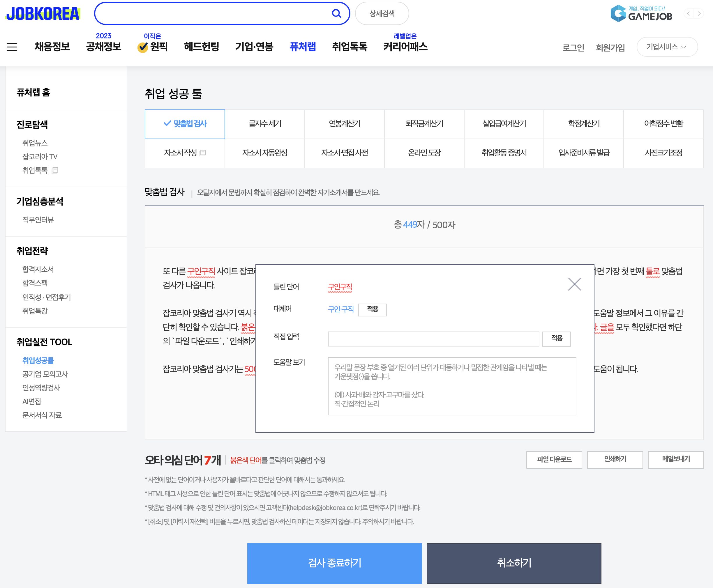The image size is (713, 588).
Task: Open 잡코리아 TV in sidebar
Action: click(40, 157)
